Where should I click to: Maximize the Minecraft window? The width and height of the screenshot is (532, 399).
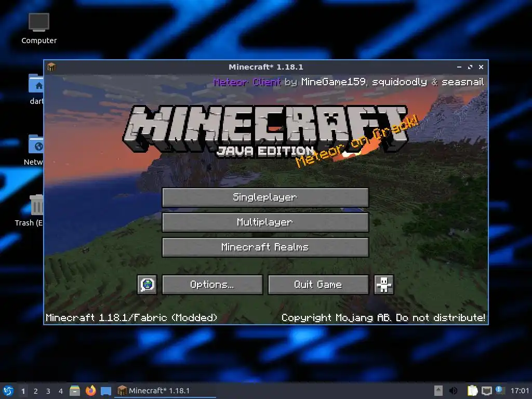pyautogui.click(x=470, y=67)
